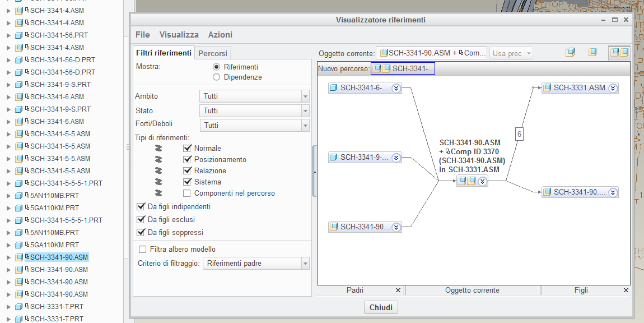The width and height of the screenshot is (644, 323).
Task: Click the part icon of tree row SCH-3341-56.PRT
Action: click(x=19, y=35)
